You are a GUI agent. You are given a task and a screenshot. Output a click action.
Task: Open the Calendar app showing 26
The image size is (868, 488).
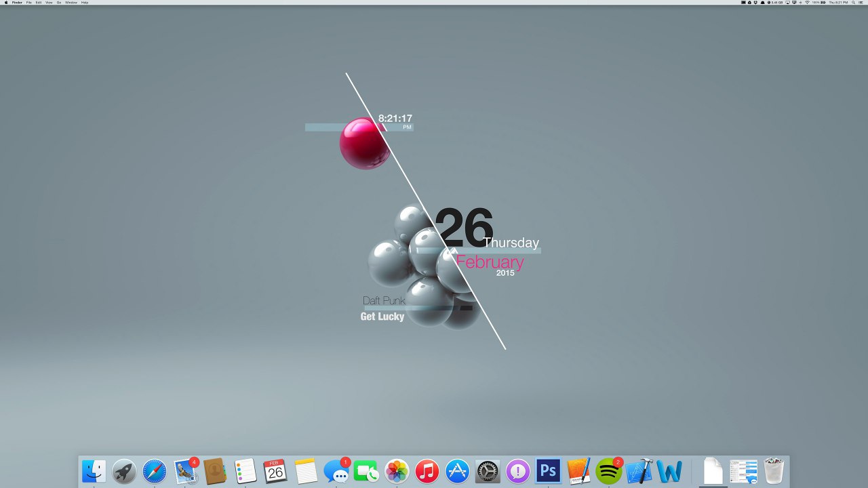coord(275,471)
